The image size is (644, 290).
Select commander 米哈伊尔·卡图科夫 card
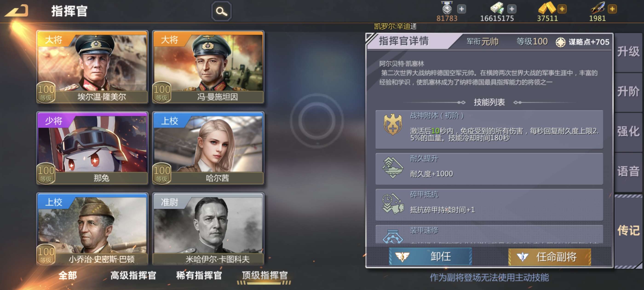coord(208,229)
